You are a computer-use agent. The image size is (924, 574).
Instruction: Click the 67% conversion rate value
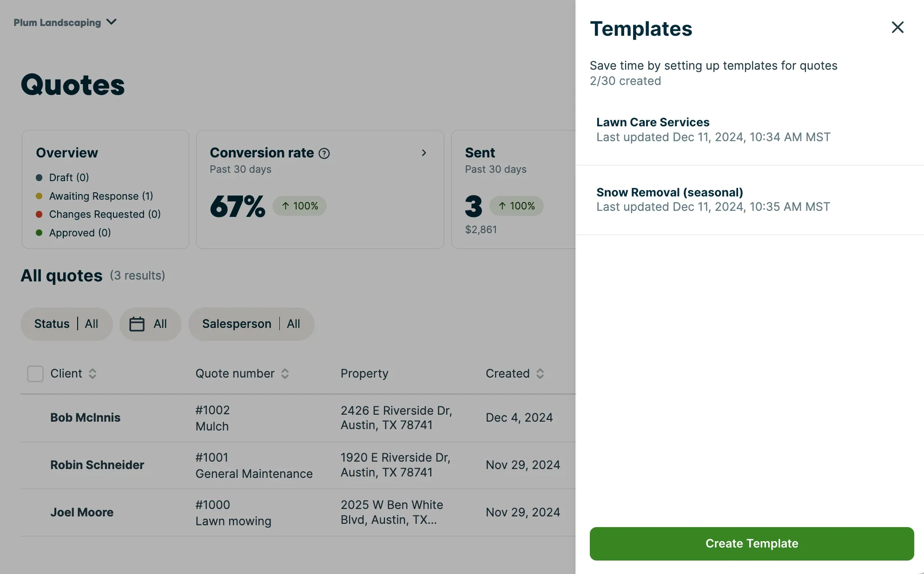click(237, 206)
